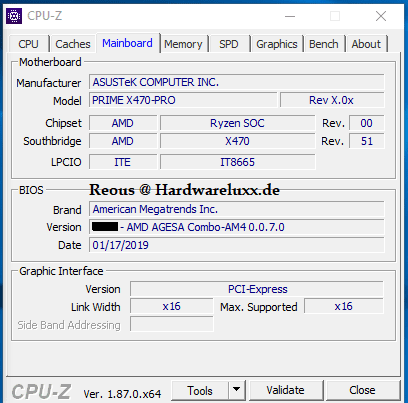408x403 pixels.
Task: Click the CPU-Z app icon in title bar
Action: pyautogui.click(x=14, y=16)
